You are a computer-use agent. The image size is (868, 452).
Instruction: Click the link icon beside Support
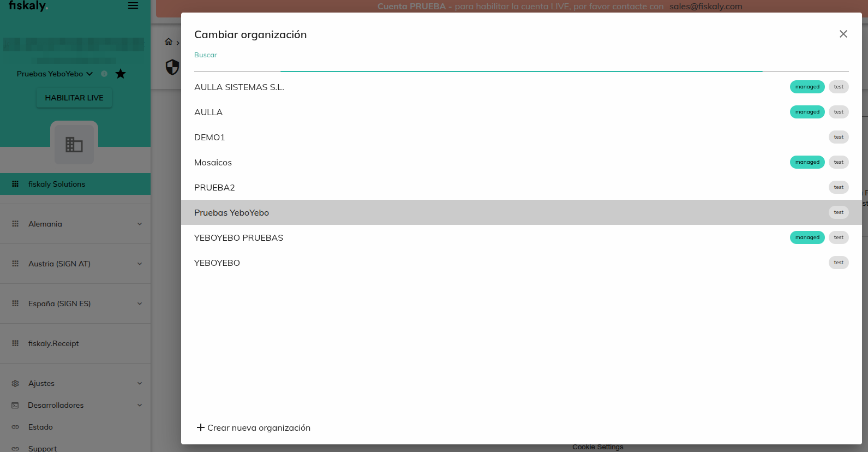tap(15, 449)
